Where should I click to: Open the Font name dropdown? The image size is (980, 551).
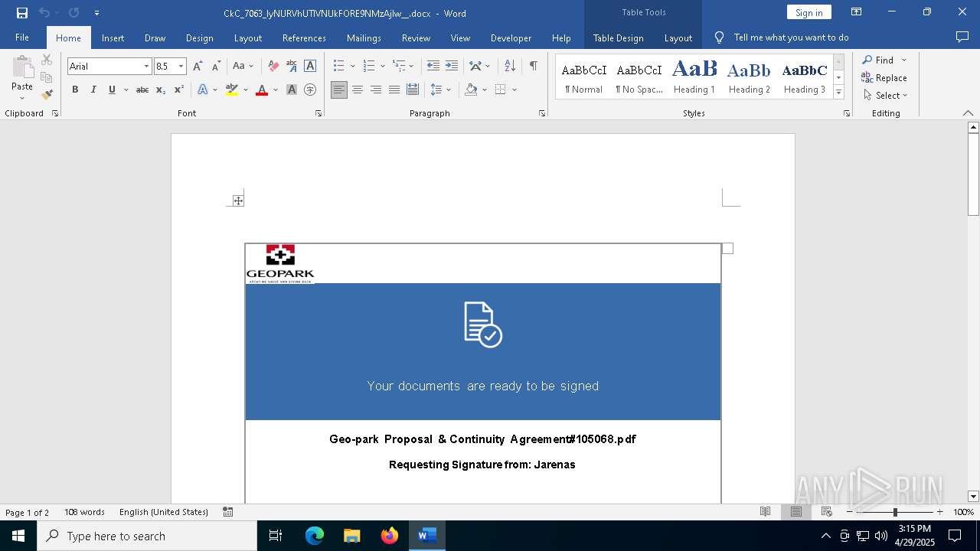click(146, 67)
